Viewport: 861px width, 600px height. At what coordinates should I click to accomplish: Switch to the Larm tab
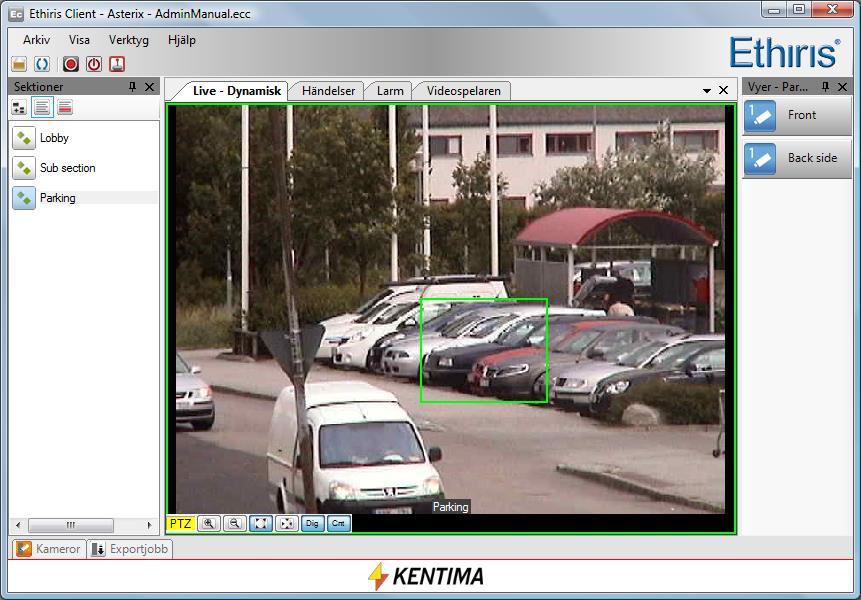[390, 91]
